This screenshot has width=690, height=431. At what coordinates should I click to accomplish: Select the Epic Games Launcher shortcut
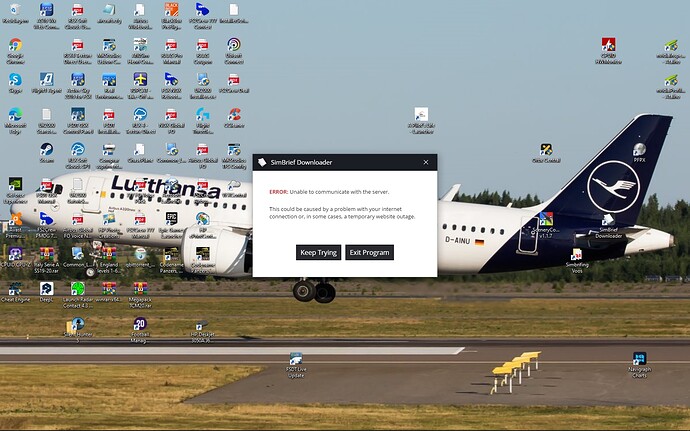tap(171, 225)
